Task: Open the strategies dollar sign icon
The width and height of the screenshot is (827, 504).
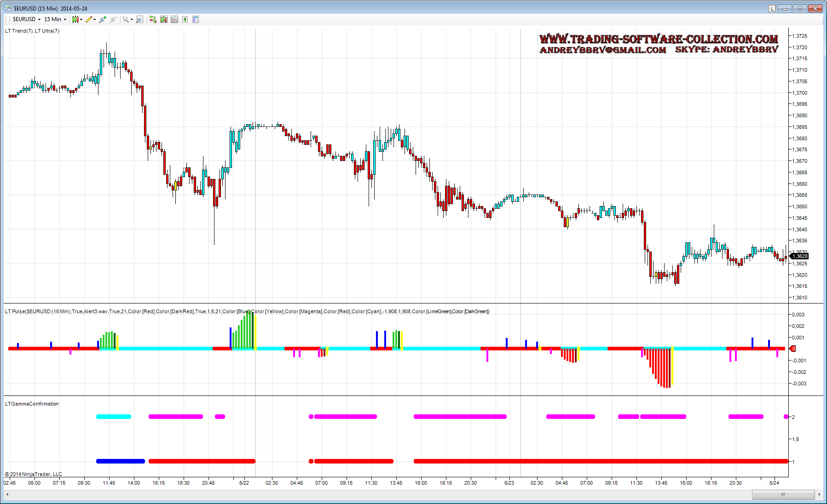Action: click(x=185, y=19)
